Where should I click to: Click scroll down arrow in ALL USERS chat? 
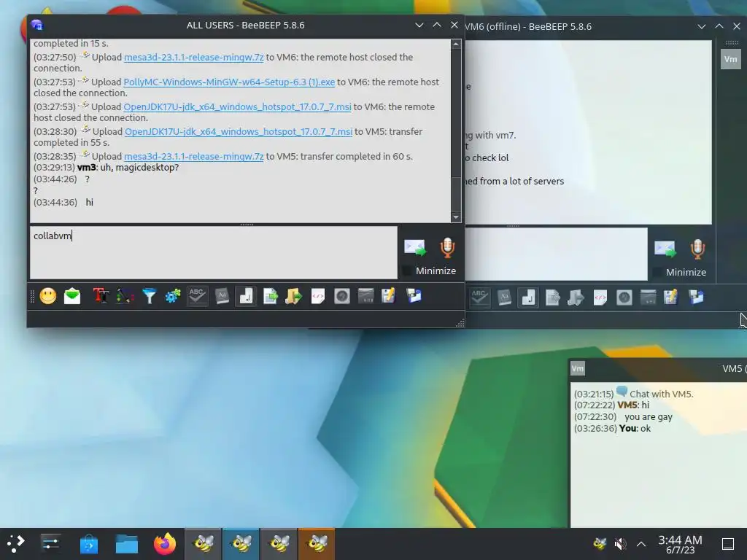[x=456, y=217]
